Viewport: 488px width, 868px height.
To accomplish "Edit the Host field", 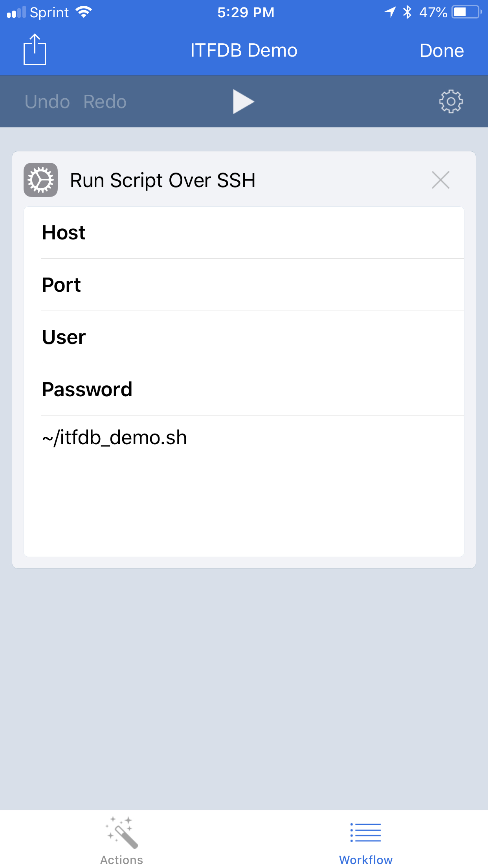I will coord(216,232).
